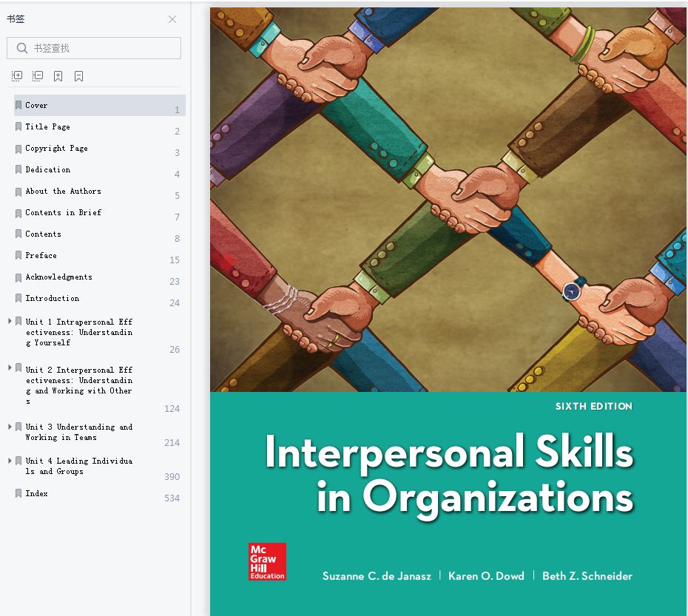Collapse all bookmarks with the minus icon

(38, 76)
